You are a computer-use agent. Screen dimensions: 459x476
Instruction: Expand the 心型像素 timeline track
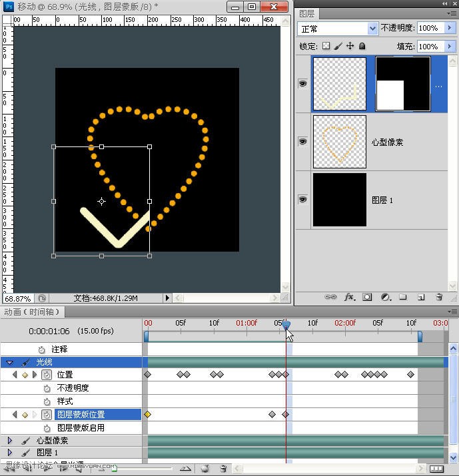(9, 441)
